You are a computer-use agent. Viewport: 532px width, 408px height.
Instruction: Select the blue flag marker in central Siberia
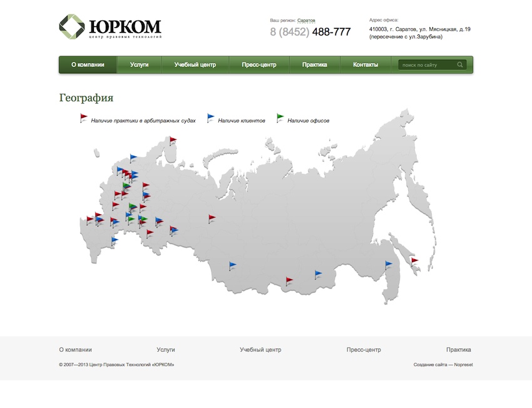232,263
